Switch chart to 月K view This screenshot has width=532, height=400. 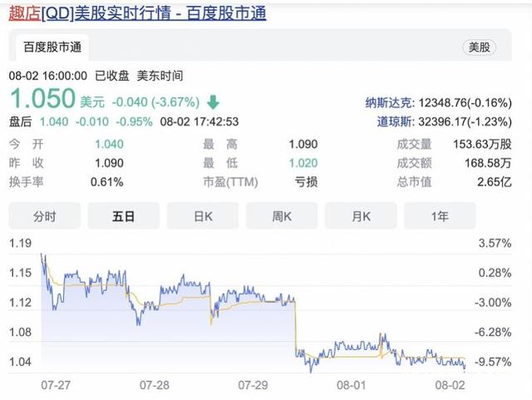[361, 216]
